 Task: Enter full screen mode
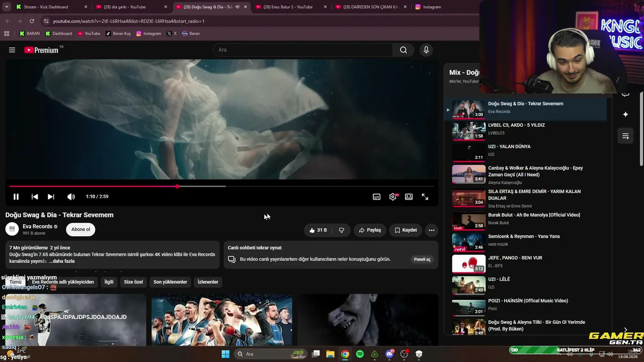425,197
